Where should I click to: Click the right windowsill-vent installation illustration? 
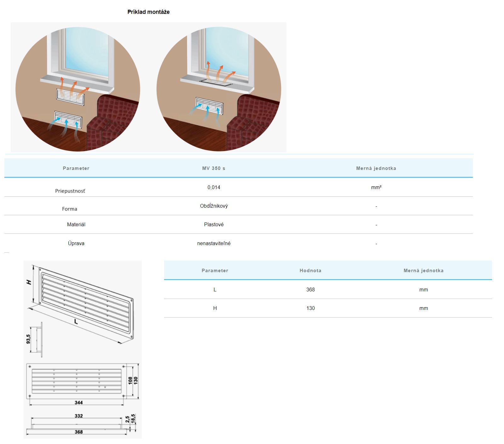pos(219,89)
